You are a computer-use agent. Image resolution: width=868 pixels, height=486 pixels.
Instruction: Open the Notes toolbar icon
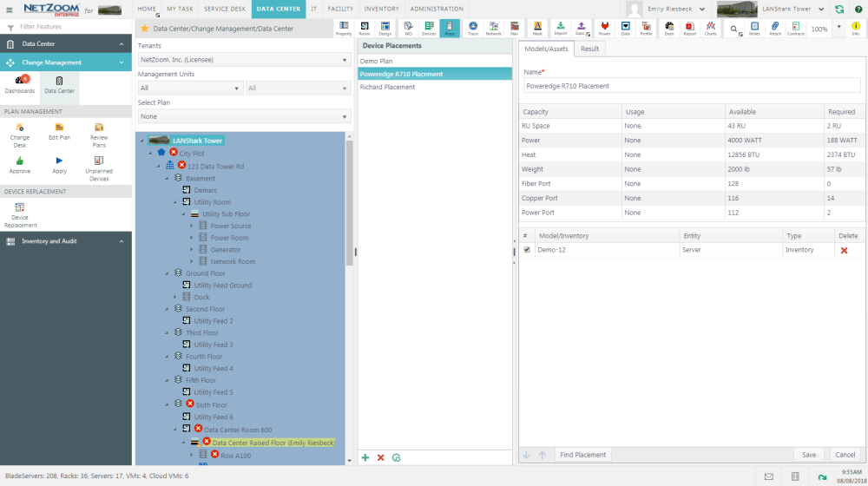pyautogui.click(x=754, y=29)
